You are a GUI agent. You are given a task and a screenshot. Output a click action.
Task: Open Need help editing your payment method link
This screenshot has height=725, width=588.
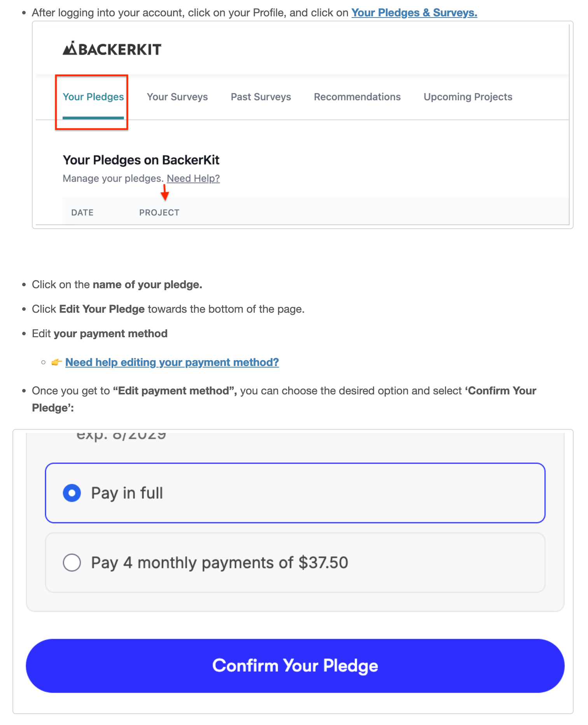pyautogui.click(x=172, y=362)
